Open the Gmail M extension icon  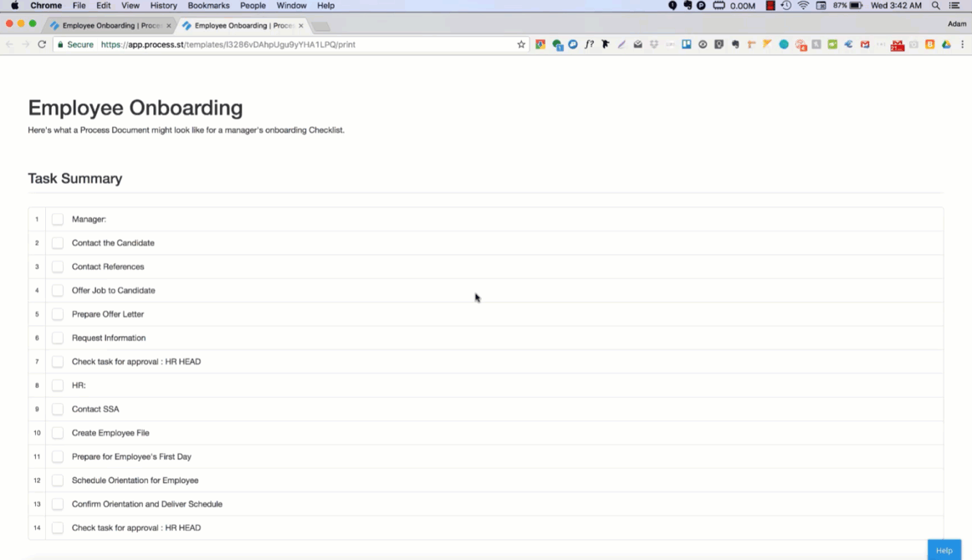point(865,44)
